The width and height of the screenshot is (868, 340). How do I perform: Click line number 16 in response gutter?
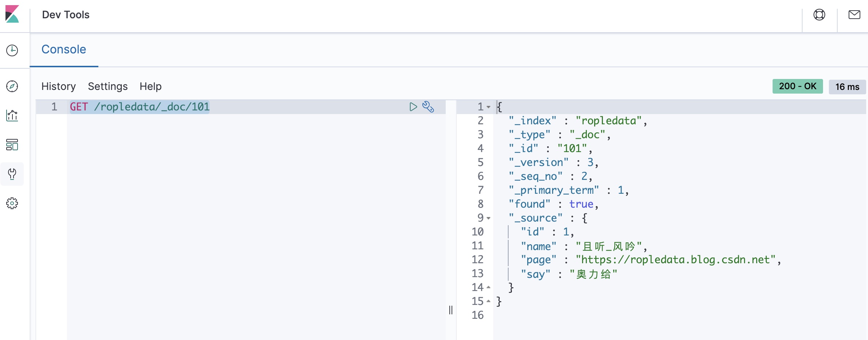[x=478, y=315]
